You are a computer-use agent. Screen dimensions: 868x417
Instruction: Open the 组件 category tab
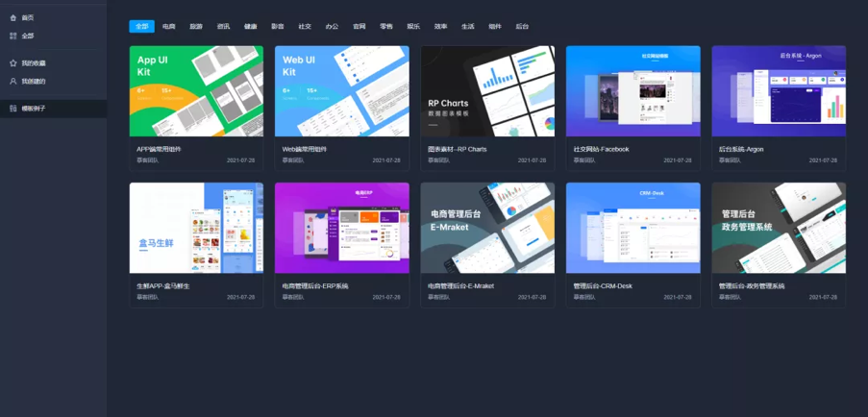[495, 27]
